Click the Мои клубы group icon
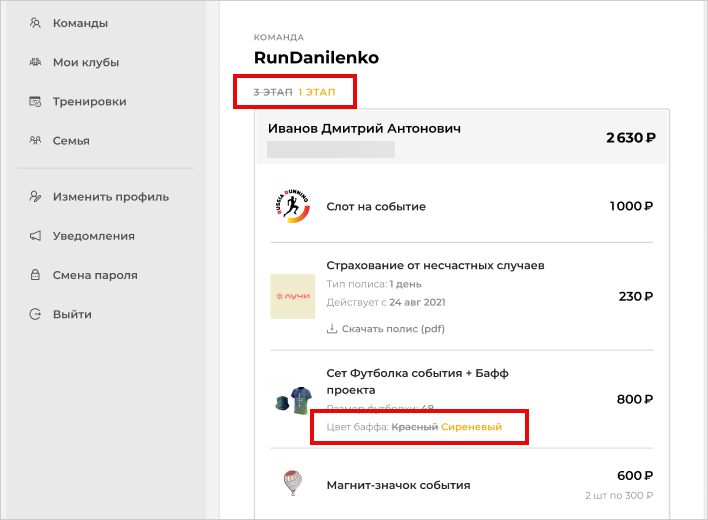 point(35,62)
